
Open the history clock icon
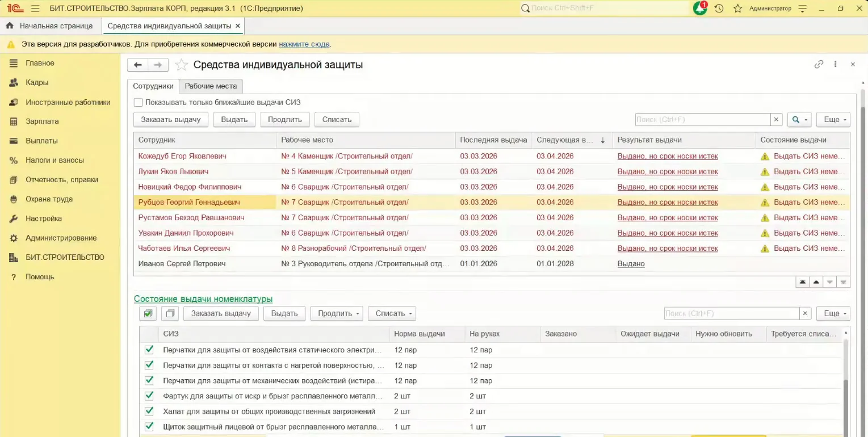click(x=719, y=9)
